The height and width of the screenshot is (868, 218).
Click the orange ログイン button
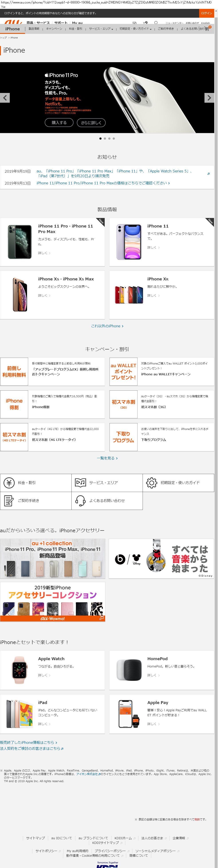click(206, 13)
